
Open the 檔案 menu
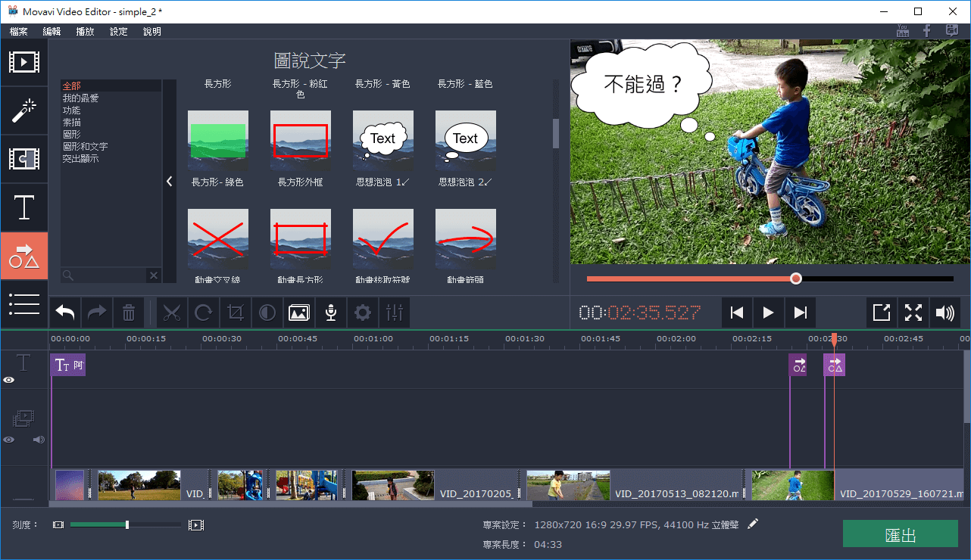click(18, 31)
